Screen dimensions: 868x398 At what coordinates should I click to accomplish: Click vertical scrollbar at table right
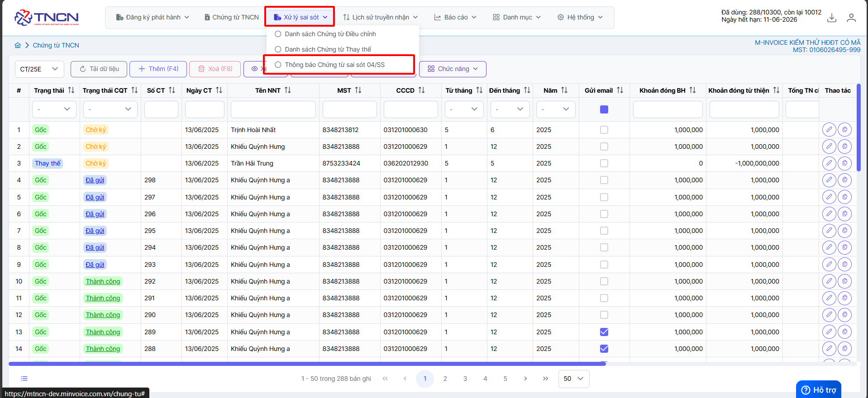tap(858, 128)
